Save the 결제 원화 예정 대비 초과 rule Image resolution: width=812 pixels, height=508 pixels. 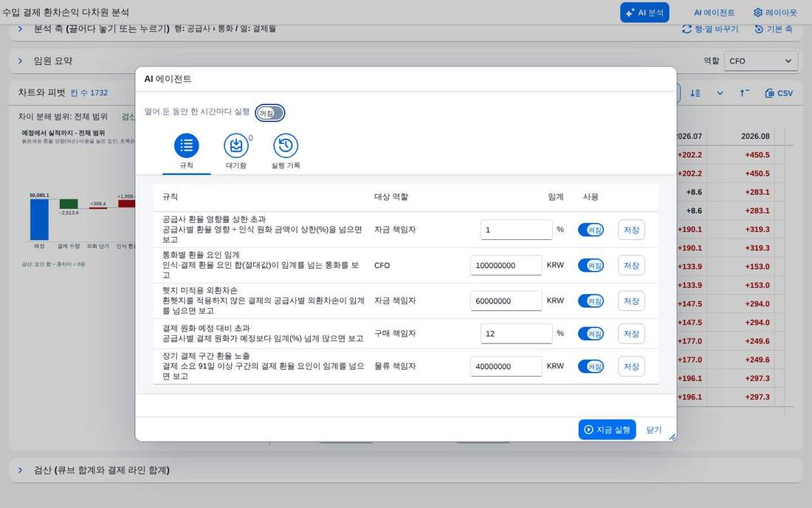(631, 334)
